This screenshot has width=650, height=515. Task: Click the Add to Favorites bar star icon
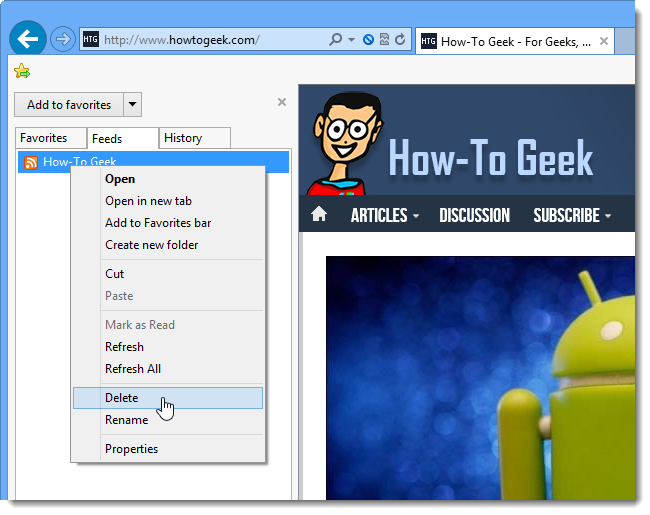tap(22, 71)
